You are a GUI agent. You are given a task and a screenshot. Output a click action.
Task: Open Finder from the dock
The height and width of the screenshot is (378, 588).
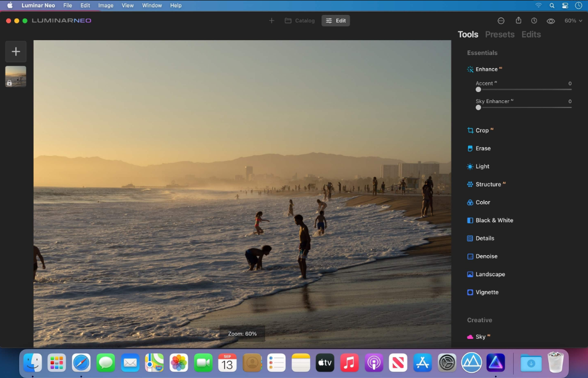tap(32, 363)
